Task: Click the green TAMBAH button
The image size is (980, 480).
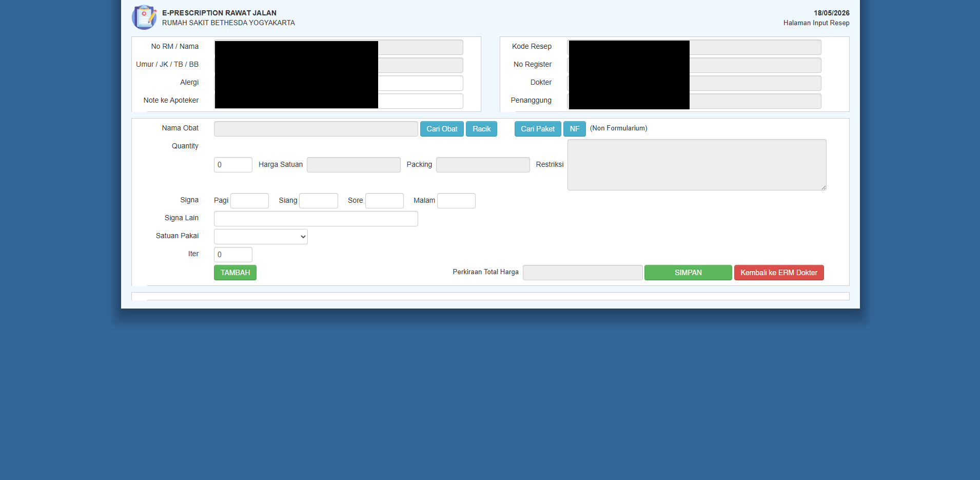Action: (x=235, y=273)
